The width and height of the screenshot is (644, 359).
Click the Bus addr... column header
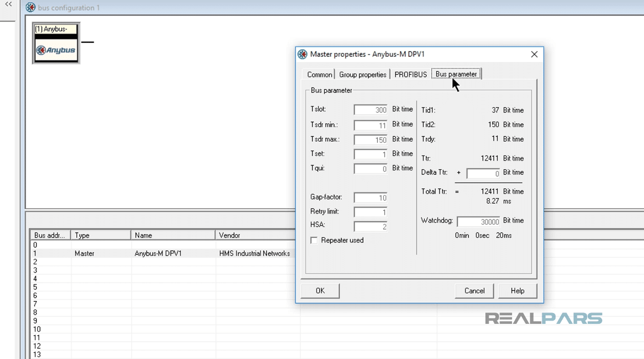click(x=50, y=235)
